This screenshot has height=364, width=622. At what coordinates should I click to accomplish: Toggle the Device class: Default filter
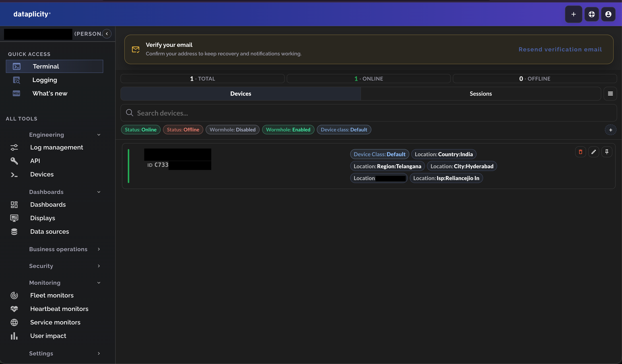pyautogui.click(x=344, y=130)
